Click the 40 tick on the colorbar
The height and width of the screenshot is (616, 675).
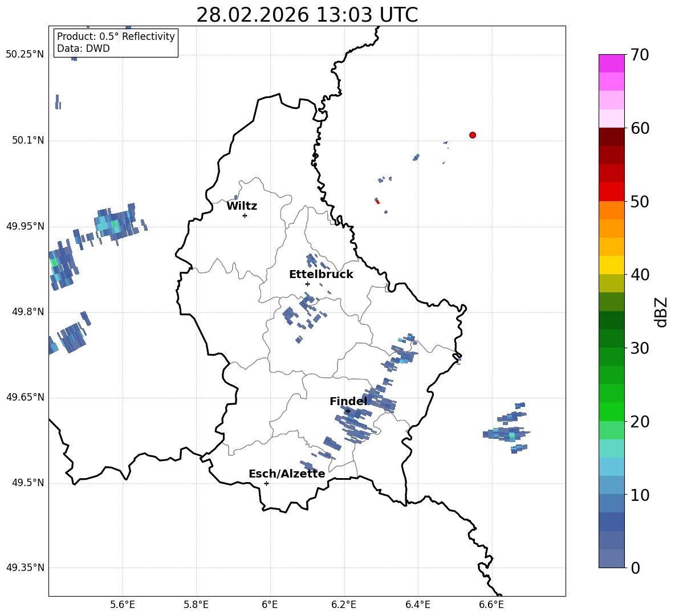(x=640, y=275)
